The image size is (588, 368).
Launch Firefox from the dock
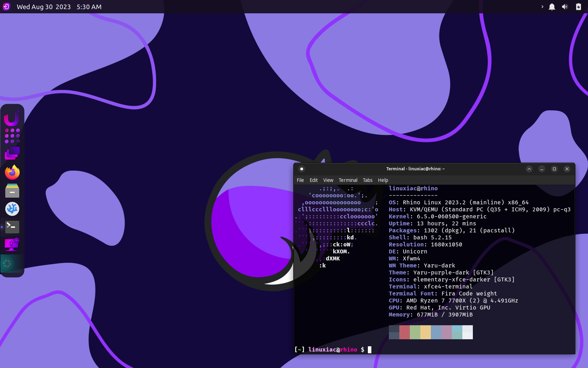[x=12, y=172]
